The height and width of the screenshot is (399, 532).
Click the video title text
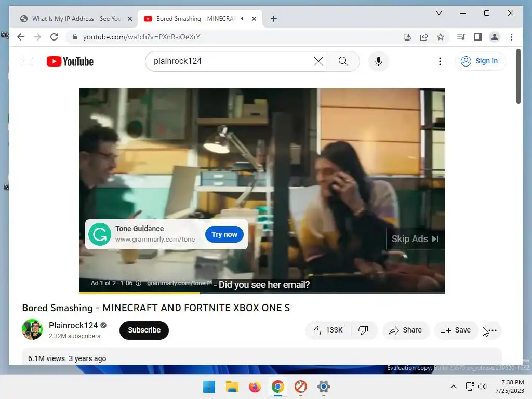click(156, 308)
